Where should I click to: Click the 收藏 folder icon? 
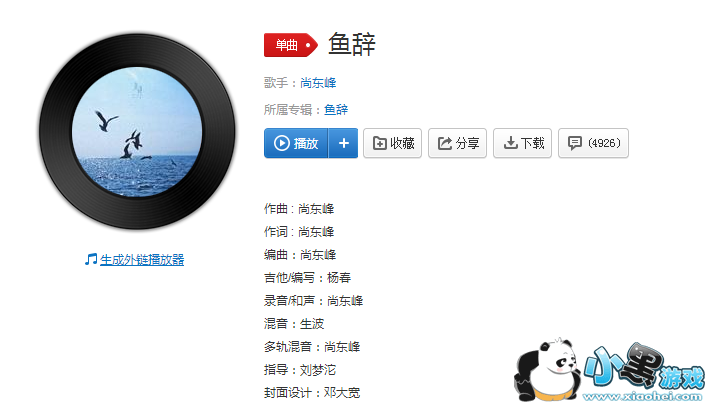[x=379, y=143]
